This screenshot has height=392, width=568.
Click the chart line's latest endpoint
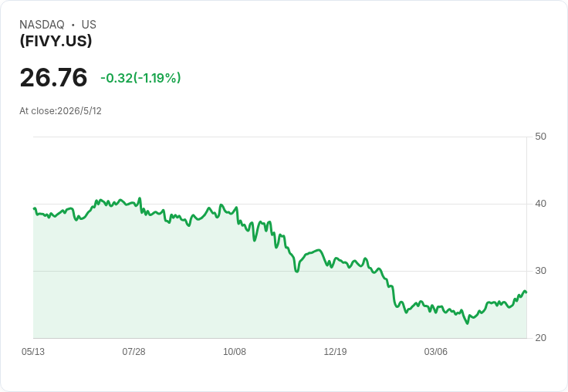point(526,292)
